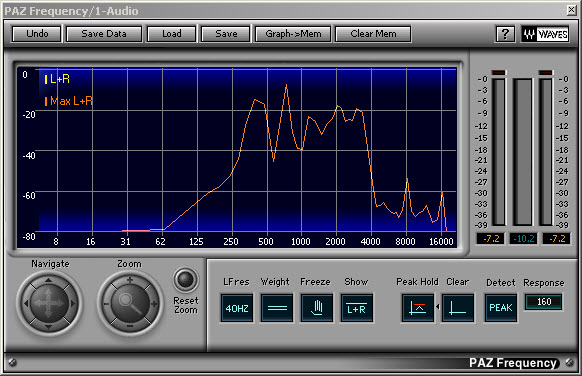Zoom in vertically with top plus

point(130,280)
